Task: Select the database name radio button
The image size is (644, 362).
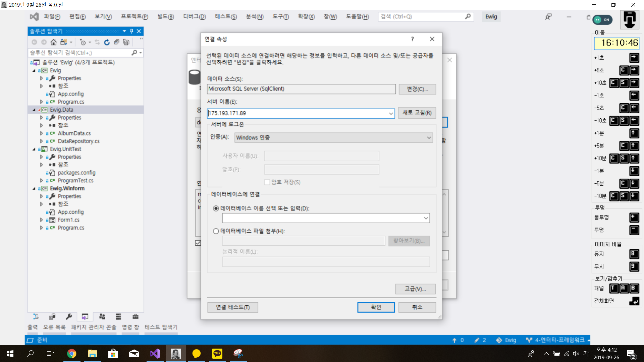Action: tap(216, 208)
